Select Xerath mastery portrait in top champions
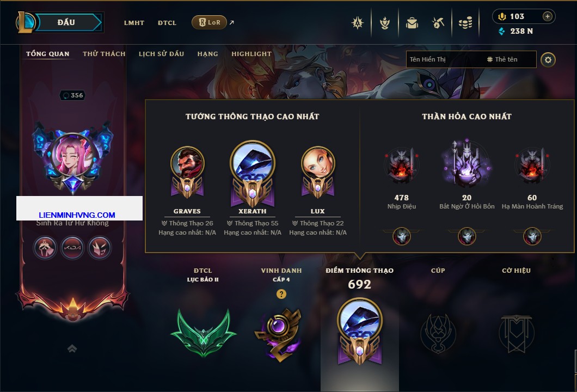Screen dimensions: 577x392 [x=253, y=173]
